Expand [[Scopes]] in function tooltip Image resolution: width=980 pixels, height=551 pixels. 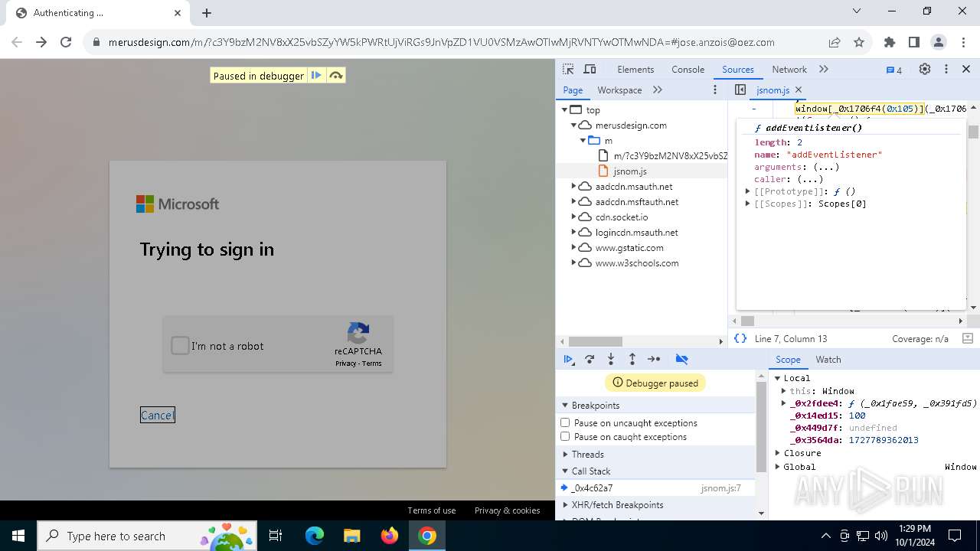pyautogui.click(x=748, y=204)
